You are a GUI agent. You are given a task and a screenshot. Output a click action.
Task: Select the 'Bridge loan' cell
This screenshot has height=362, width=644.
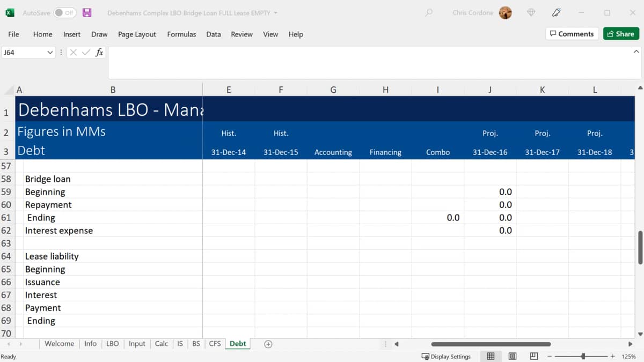click(x=47, y=179)
